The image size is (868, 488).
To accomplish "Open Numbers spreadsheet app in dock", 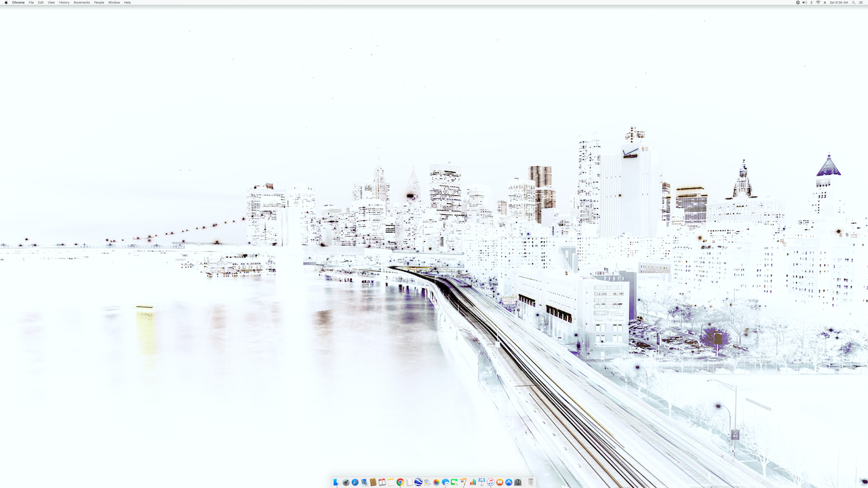I will pos(473,482).
